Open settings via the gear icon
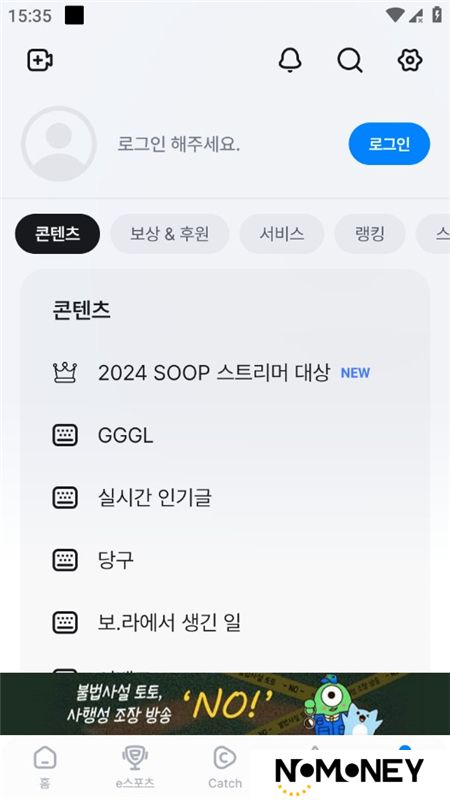Viewport: 450px width, 800px height. point(410,60)
